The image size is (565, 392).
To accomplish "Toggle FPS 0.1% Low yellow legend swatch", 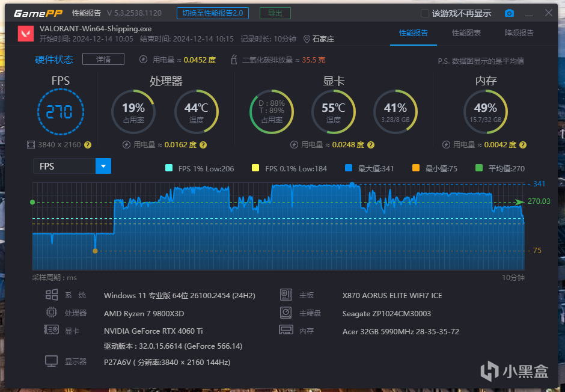I will [x=255, y=168].
